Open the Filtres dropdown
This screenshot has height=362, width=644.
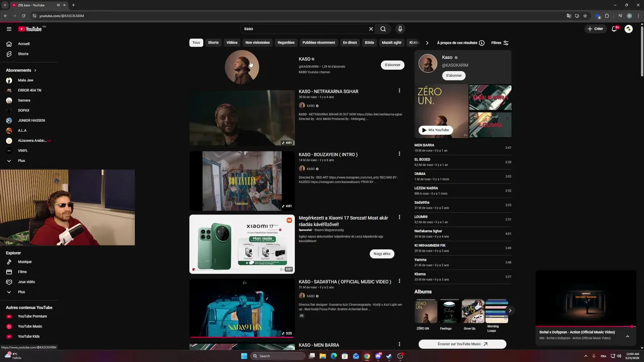coord(500,43)
